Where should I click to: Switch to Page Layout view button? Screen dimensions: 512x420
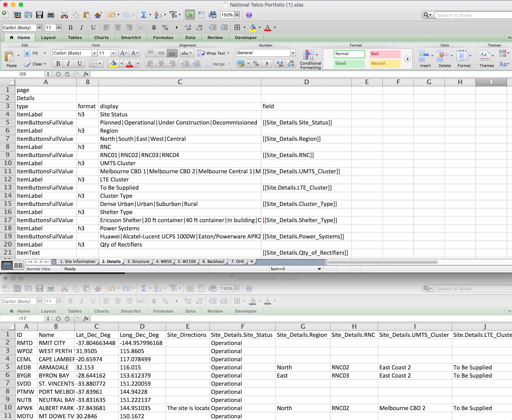(x=18, y=265)
